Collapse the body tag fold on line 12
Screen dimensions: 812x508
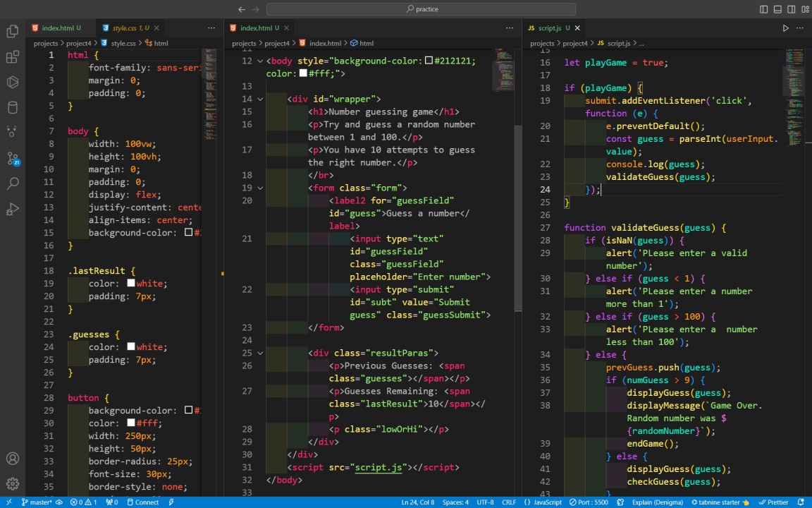pos(260,61)
